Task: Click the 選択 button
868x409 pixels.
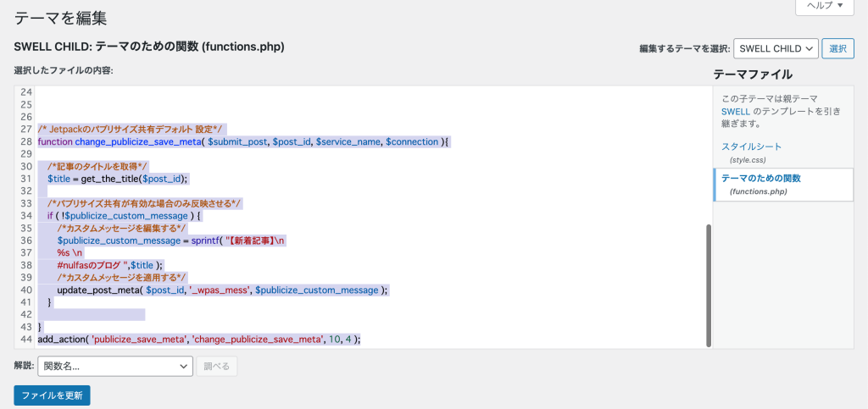Action: pos(837,48)
